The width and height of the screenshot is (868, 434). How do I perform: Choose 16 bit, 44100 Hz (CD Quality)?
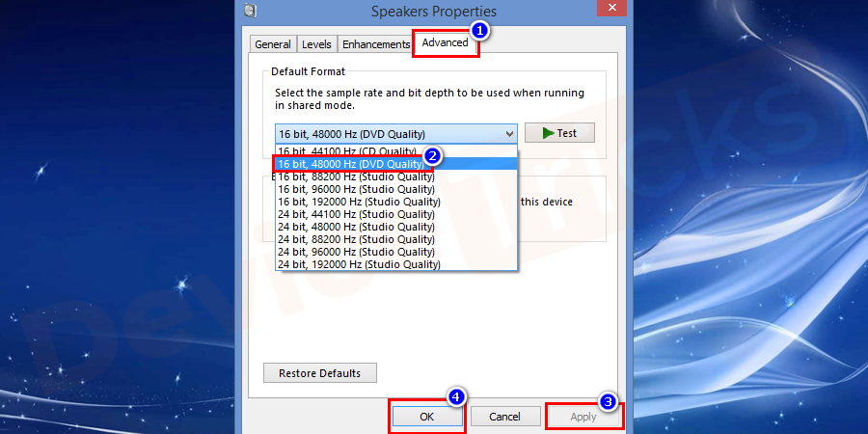pos(347,152)
